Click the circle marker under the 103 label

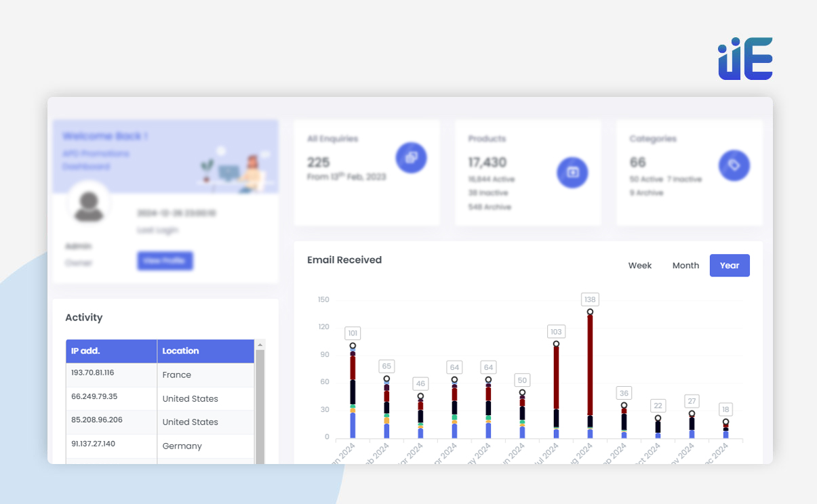coord(556,344)
